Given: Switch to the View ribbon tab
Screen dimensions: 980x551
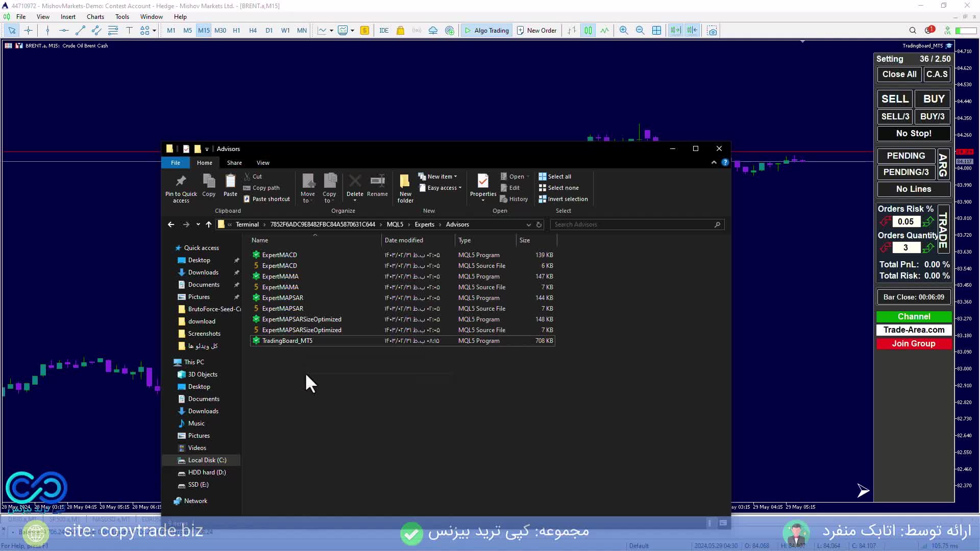Looking at the screenshot, I should [x=263, y=163].
